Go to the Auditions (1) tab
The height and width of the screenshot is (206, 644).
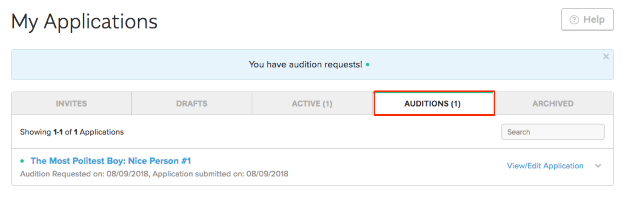[432, 104]
